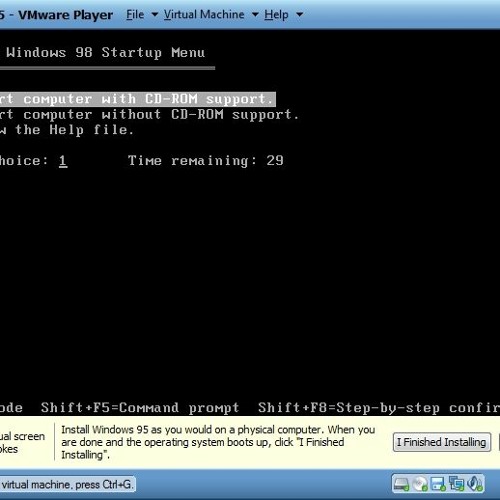Click the Windows 98 Startup Menu title
Screen dimensions: 500x500
coord(105,53)
